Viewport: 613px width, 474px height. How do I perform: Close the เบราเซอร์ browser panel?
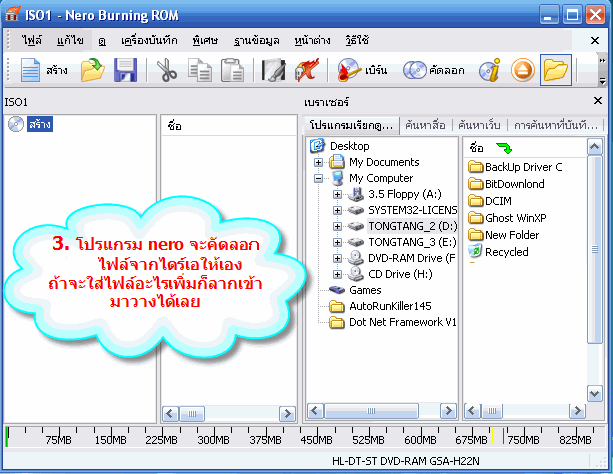pos(598,101)
